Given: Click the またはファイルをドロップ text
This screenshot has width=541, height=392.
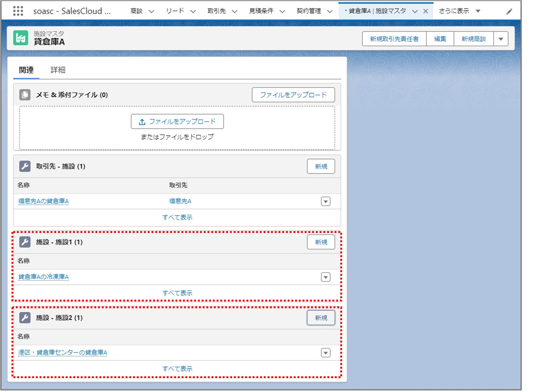Looking at the screenshot, I should [177, 137].
